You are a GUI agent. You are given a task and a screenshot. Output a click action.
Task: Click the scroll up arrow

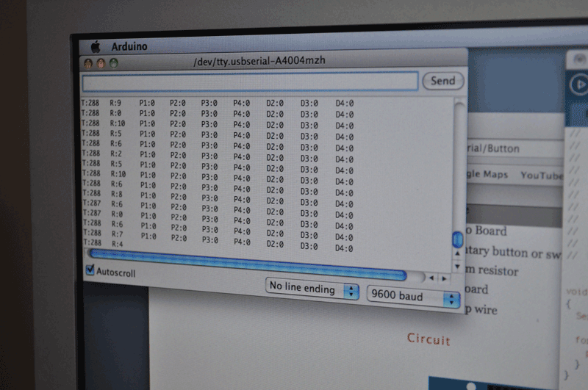[x=457, y=253]
